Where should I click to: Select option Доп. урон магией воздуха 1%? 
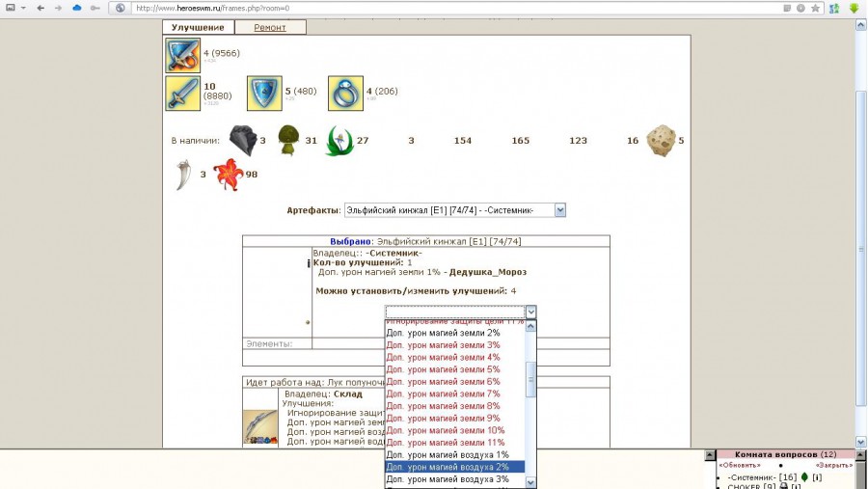tap(454, 454)
